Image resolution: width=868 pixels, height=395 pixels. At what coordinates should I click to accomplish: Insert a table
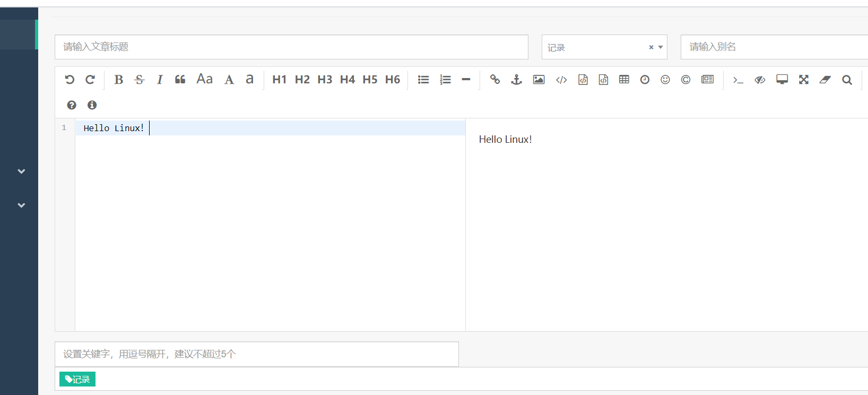(x=624, y=80)
